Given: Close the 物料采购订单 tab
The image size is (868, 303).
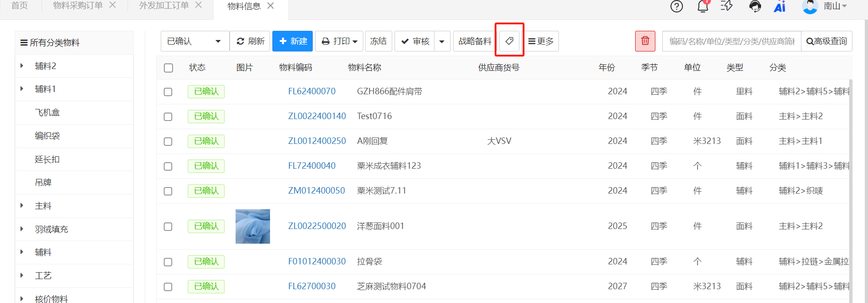Looking at the screenshot, I should click(x=113, y=5).
